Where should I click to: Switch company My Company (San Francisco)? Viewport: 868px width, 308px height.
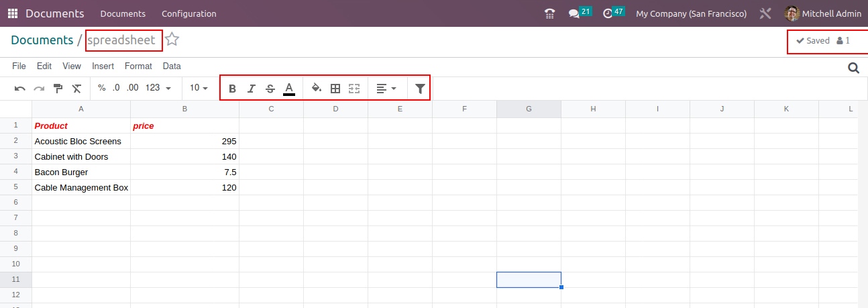[x=692, y=13]
